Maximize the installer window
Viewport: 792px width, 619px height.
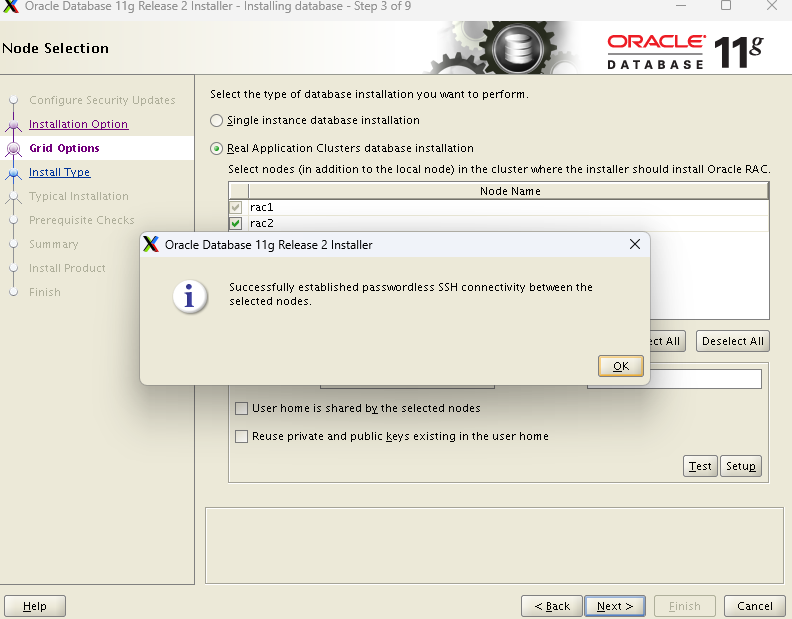pos(726,6)
